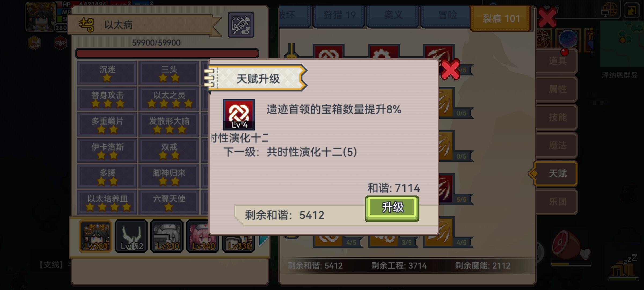Select the 沉迷 one-star trait cell

click(107, 73)
